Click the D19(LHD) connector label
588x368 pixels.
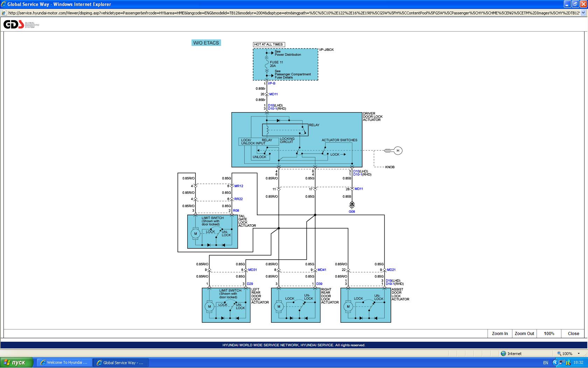393,281
